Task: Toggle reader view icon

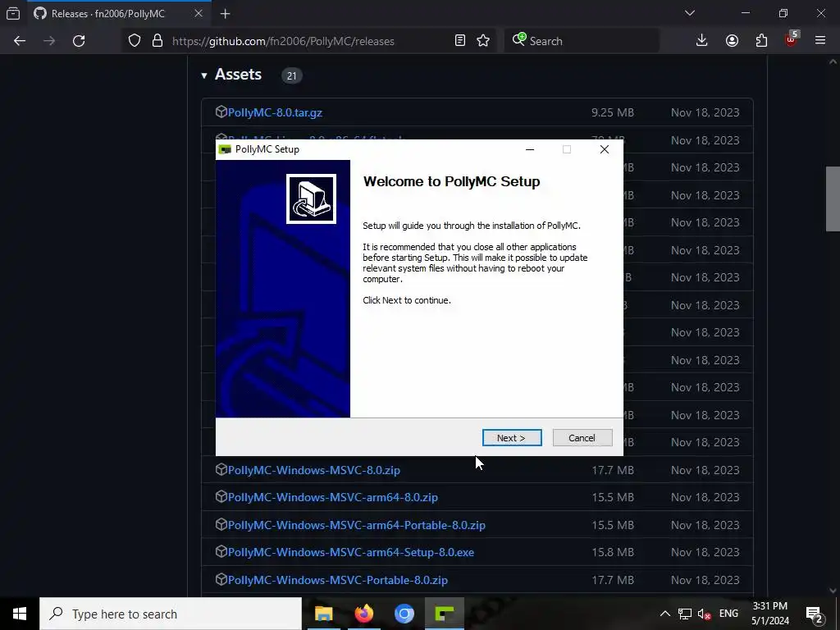Action: pos(459,41)
